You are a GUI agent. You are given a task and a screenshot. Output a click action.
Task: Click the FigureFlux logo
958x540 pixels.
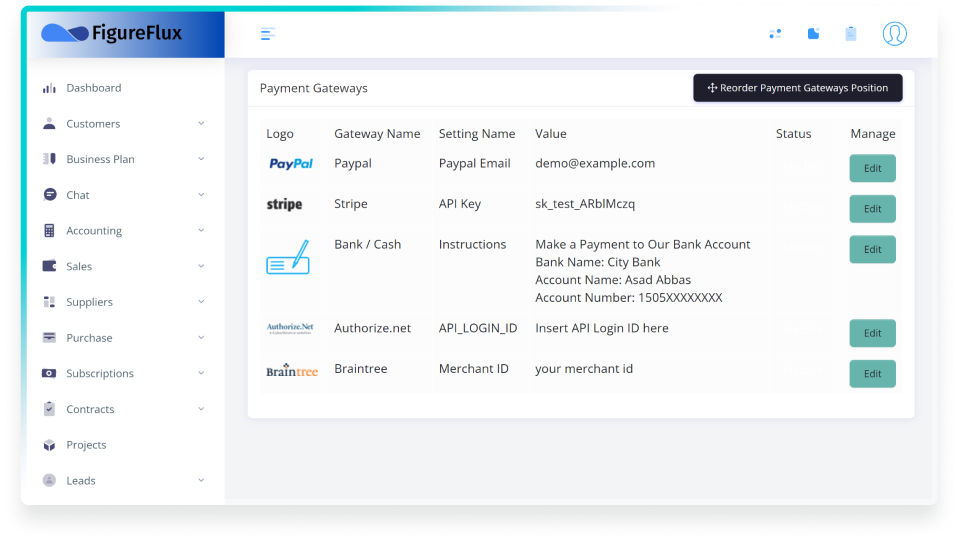[x=112, y=33]
